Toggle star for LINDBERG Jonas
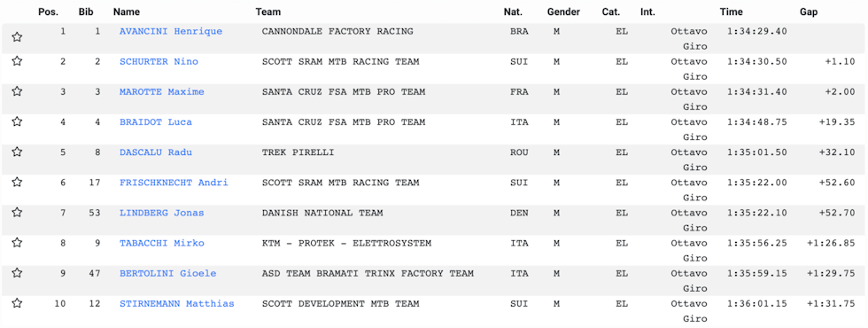Image resolution: width=868 pixels, height=328 pixels. pyautogui.click(x=17, y=212)
